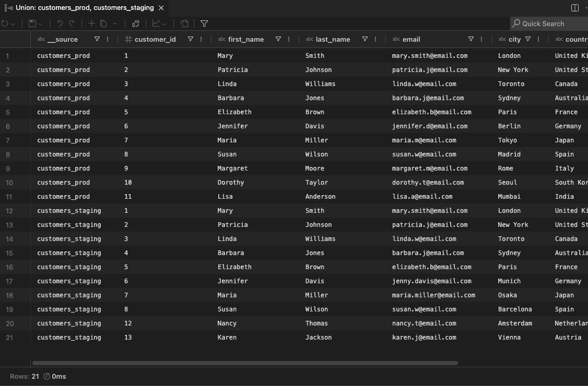This screenshot has height=386, width=588.
Task: Toggle grouping mode with the toolbar grid icon
Action: [x=135, y=23]
